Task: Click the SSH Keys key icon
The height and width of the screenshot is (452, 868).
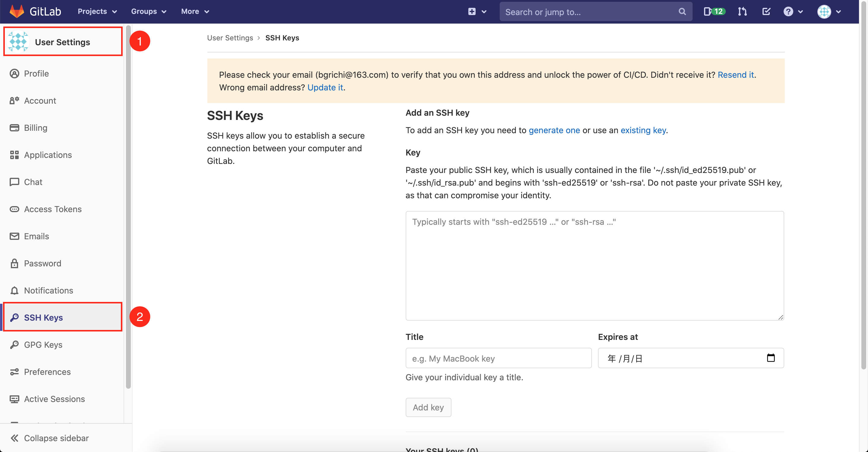Action: tap(14, 317)
